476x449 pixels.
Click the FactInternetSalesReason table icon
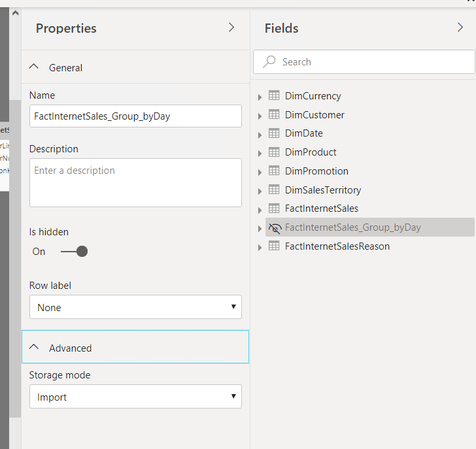[274, 246]
